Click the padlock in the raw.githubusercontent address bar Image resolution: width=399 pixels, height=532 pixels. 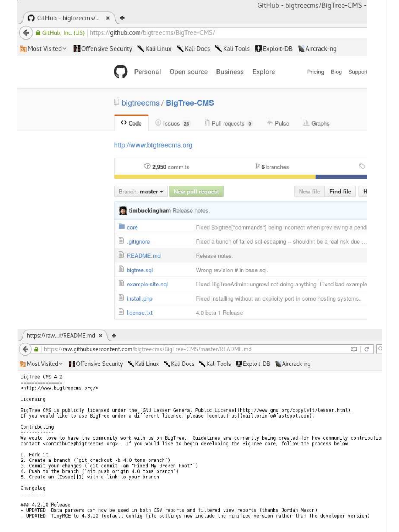point(36,349)
